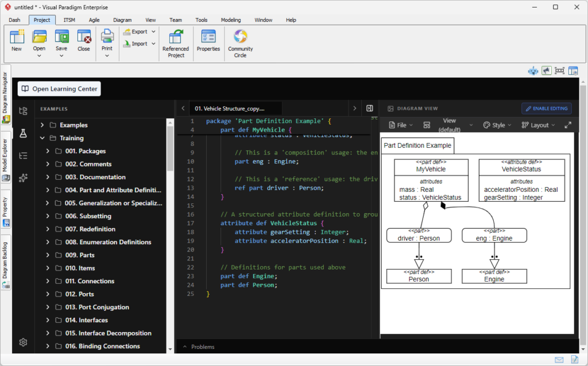This screenshot has height=366, width=588.
Task: Click the MyVehicle block in the diagram
Action: click(x=431, y=180)
